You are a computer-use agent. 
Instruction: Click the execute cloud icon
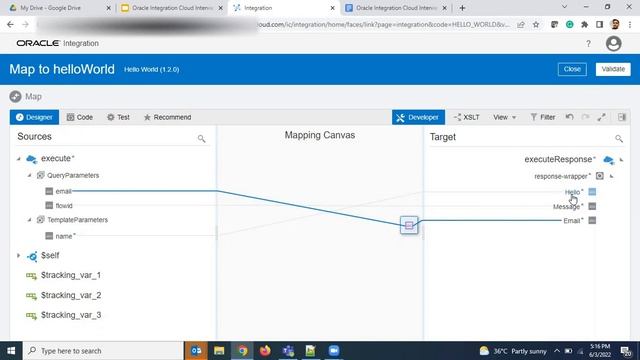tap(31, 159)
